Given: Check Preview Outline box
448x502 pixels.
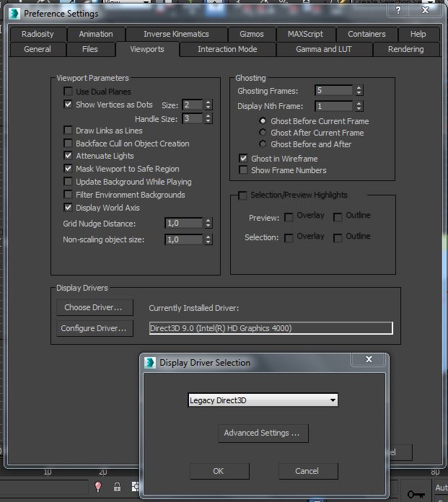Looking at the screenshot, I should tap(338, 217).
